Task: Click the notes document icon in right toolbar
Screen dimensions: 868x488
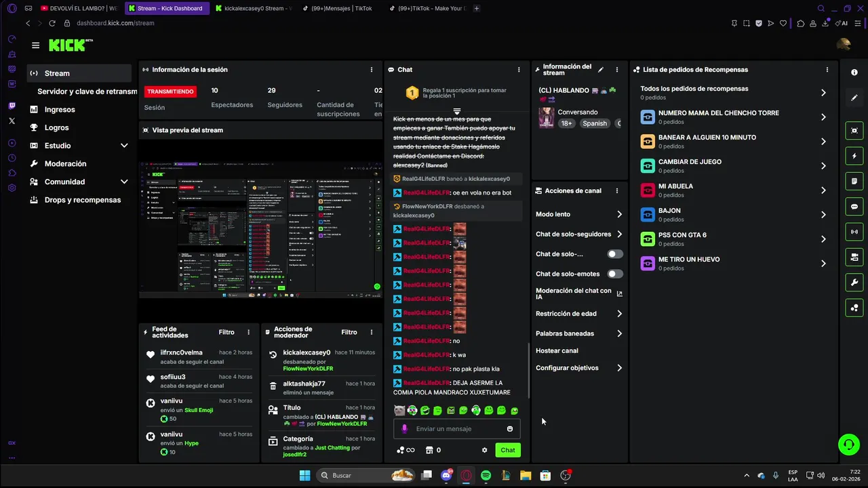Action: click(x=854, y=181)
